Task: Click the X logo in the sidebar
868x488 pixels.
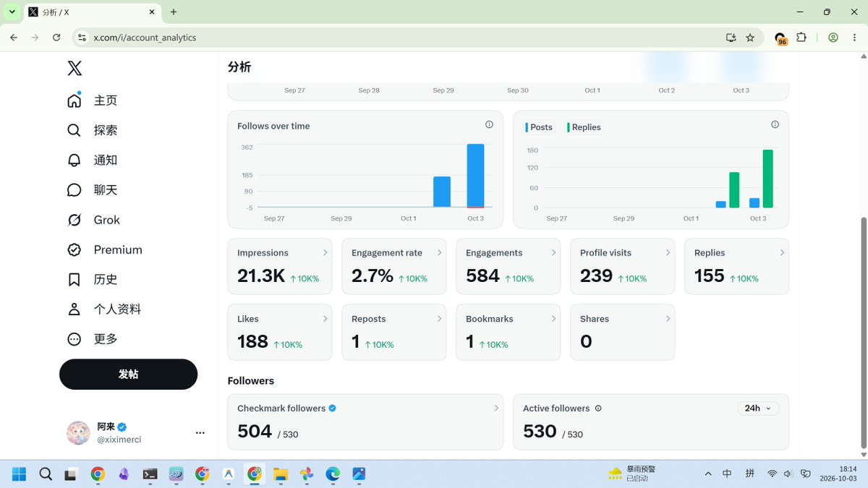Action: point(75,68)
